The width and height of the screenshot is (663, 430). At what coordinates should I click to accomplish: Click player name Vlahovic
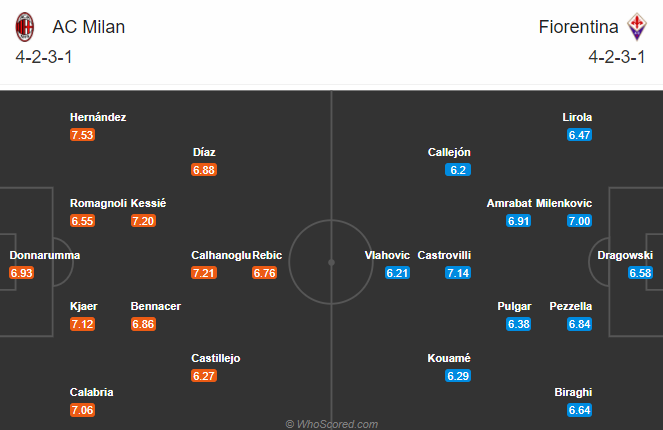pyautogui.click(x=387, y=255)
